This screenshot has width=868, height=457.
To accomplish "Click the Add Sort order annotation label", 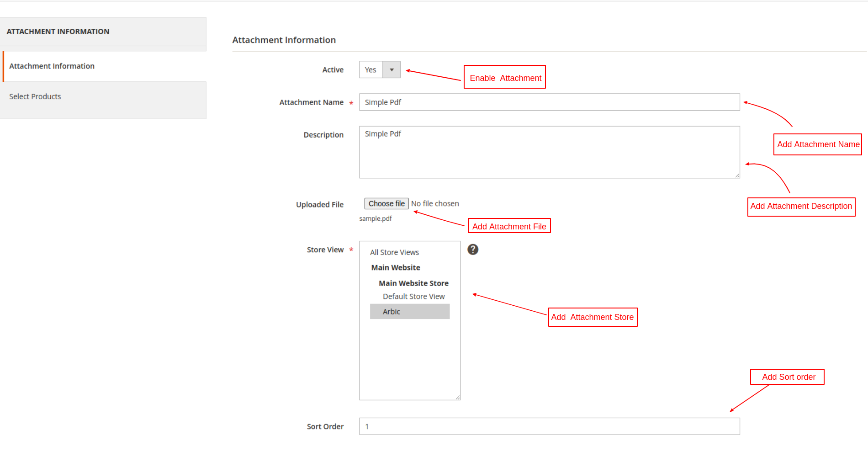I will pyautogui.click(x=788, y=377).
